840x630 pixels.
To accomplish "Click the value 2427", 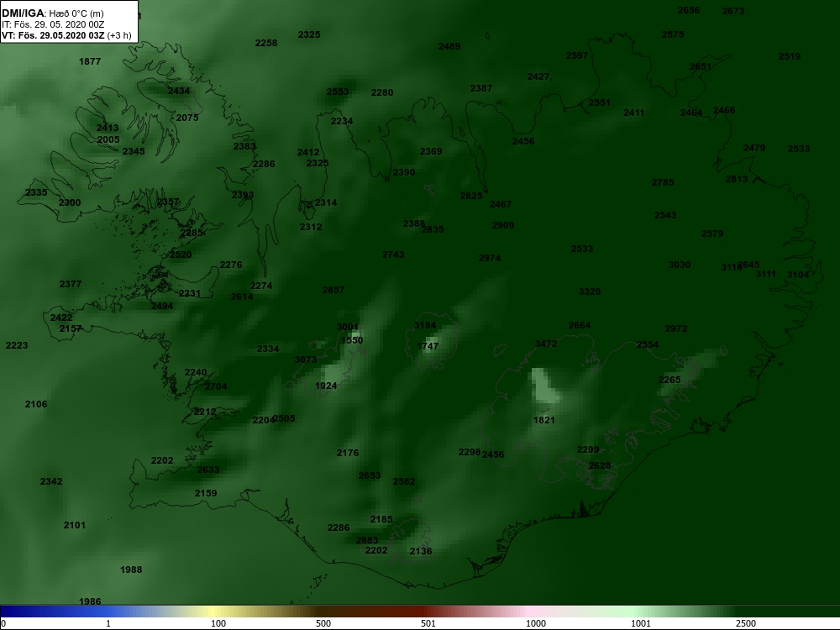I will (x=538, y=77).
